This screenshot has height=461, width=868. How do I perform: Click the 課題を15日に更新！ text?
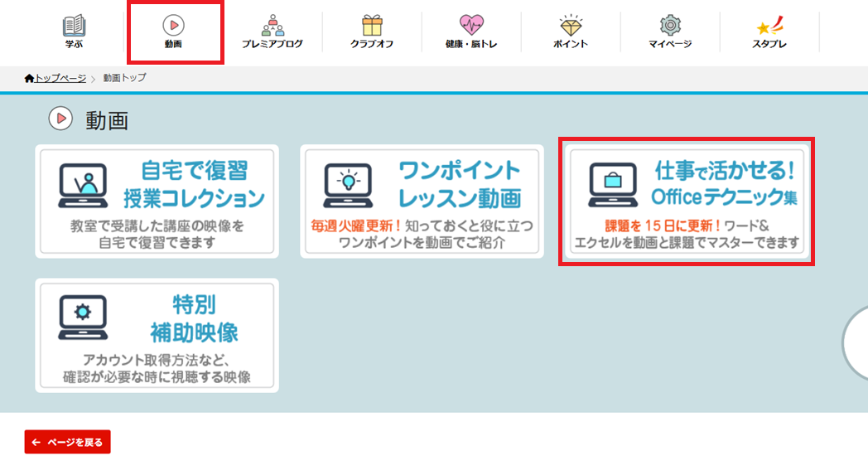[x=663, y=226]
